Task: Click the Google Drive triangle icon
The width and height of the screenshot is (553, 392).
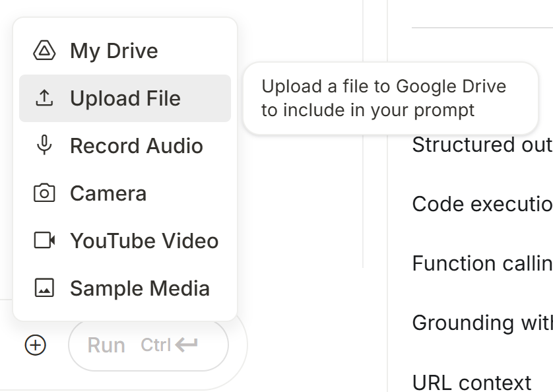Action: coord(44,51)
